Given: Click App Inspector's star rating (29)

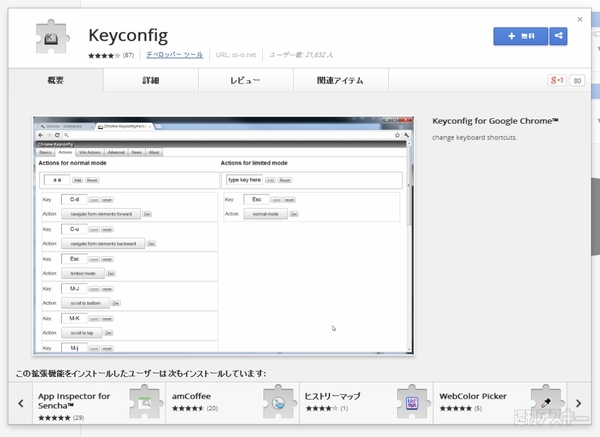Looking at the screenshot, I should click(x=54, y=417).
